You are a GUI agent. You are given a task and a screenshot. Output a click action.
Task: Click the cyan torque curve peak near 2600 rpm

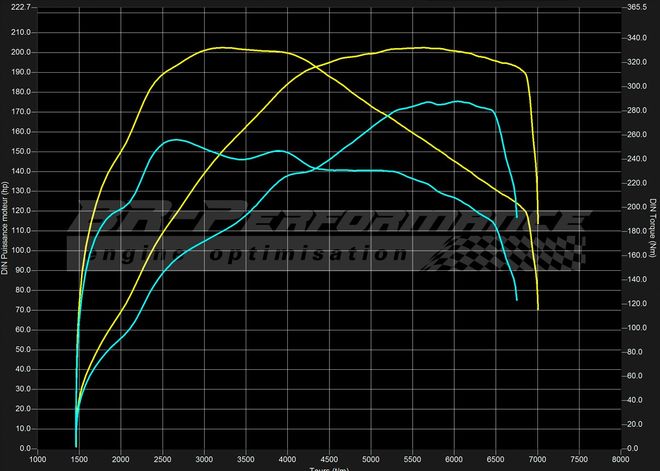[175, 140]
